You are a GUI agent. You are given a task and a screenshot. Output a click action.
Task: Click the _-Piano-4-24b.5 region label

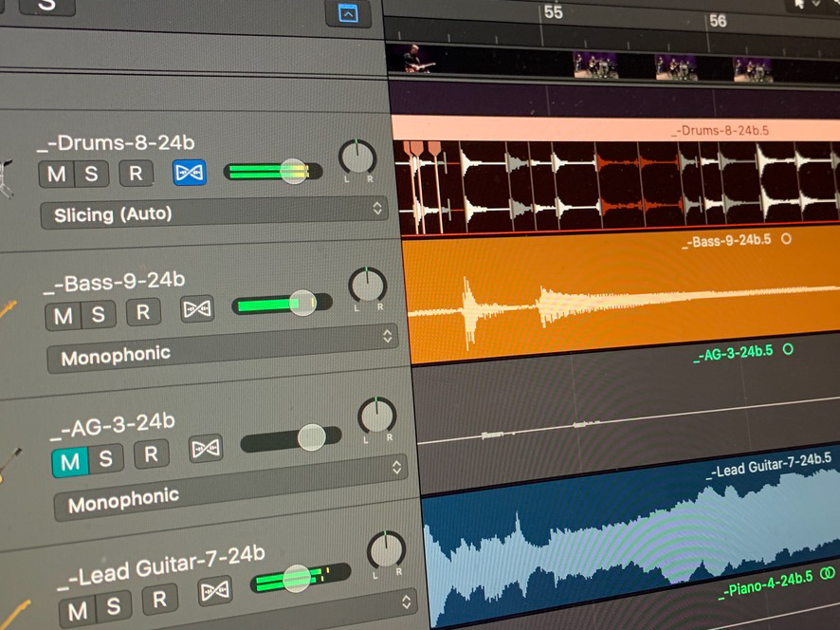[x=765, y=584]
